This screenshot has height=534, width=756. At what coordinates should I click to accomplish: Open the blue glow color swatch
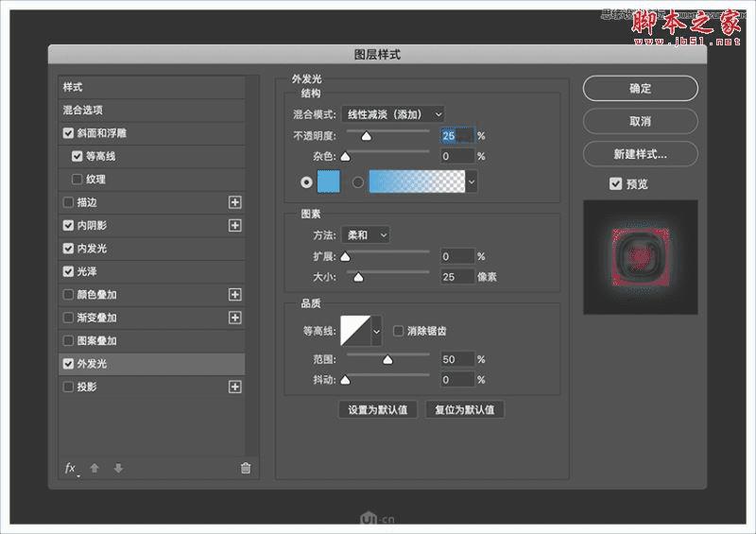[328, 181]
